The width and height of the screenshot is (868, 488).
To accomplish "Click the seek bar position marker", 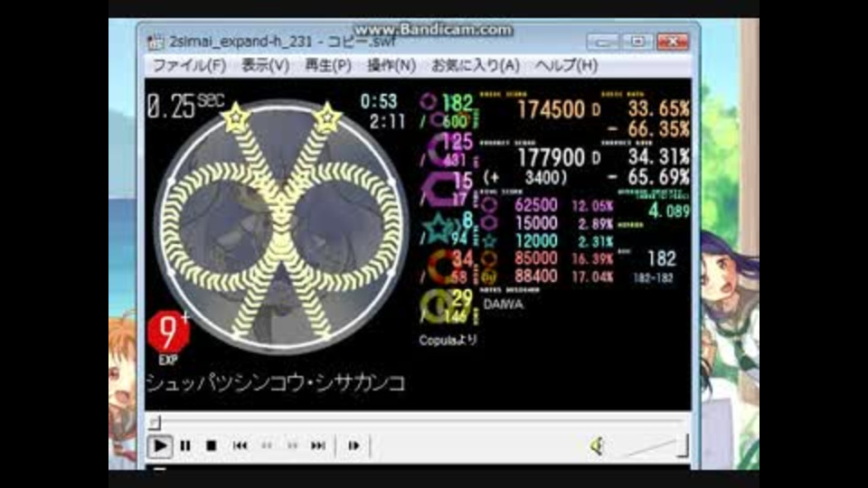I will (x=155, y=423).
